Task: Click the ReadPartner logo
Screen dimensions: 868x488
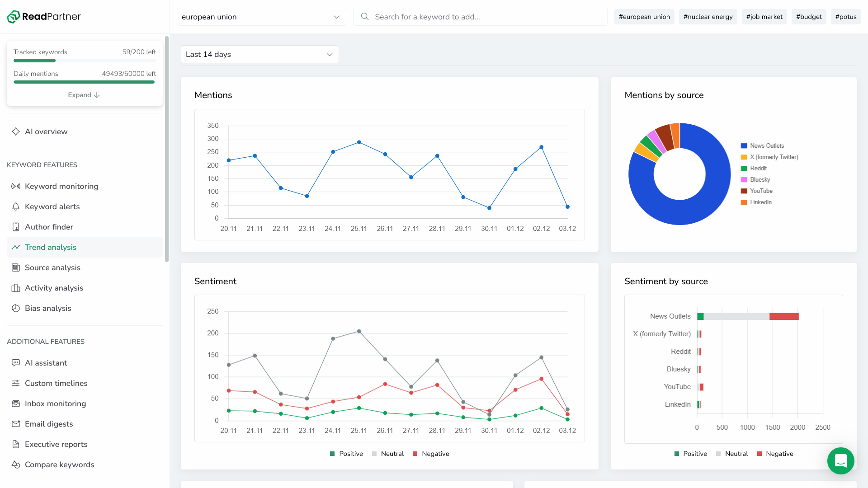Action: coord(43,16)
